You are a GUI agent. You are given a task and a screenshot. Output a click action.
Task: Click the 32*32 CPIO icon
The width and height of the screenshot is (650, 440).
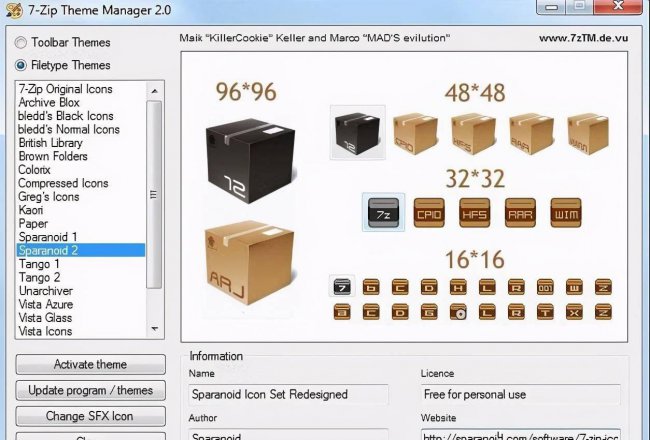(429, 213)
